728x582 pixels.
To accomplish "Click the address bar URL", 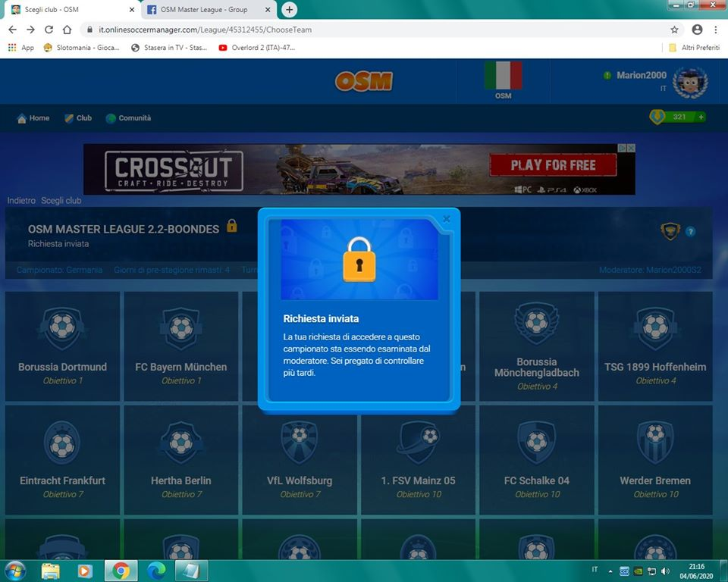I will [206, 30].
